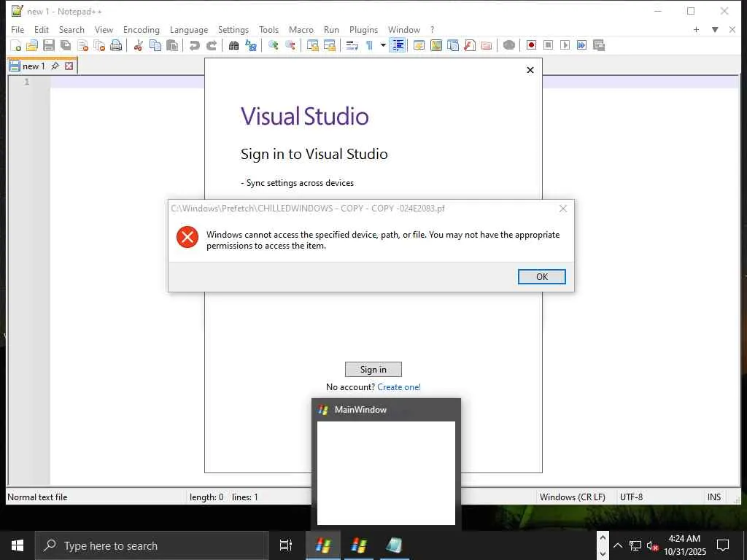Screen dimensions: 747x560
Task: Close the current file via the toolbar
Action: pyautogui.click(x=83, y=46)
